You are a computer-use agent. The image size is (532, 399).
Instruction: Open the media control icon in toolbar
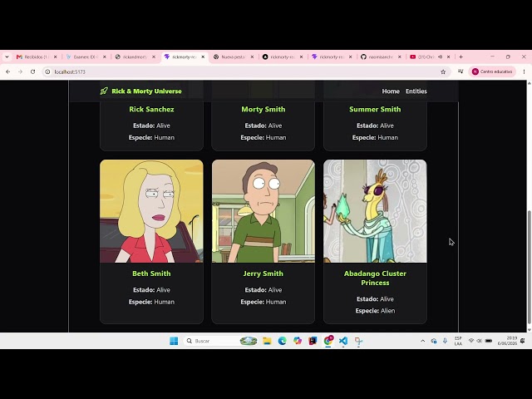pos(461,71)
